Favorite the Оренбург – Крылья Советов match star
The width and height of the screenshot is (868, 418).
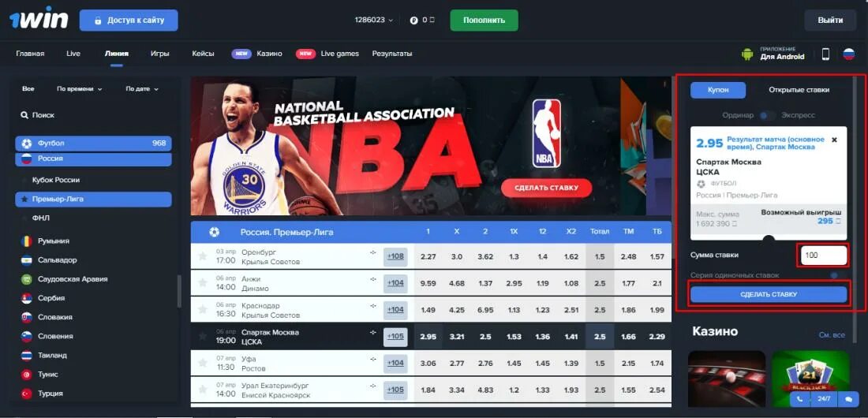203,256
